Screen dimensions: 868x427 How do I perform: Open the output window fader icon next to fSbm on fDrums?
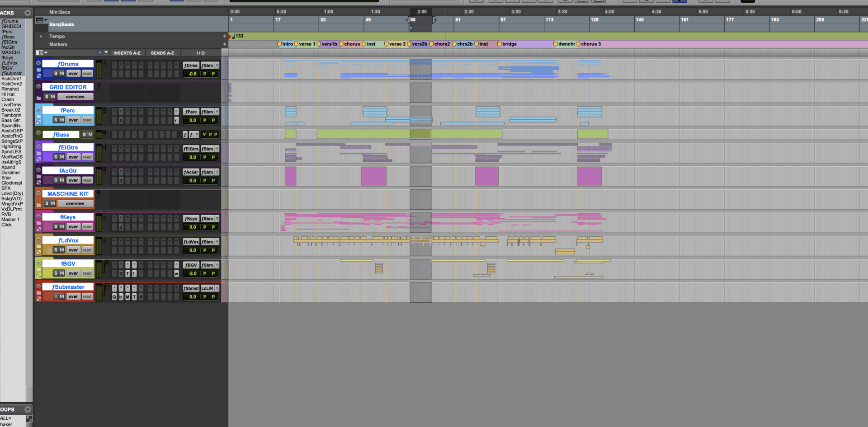click(217, 65)
